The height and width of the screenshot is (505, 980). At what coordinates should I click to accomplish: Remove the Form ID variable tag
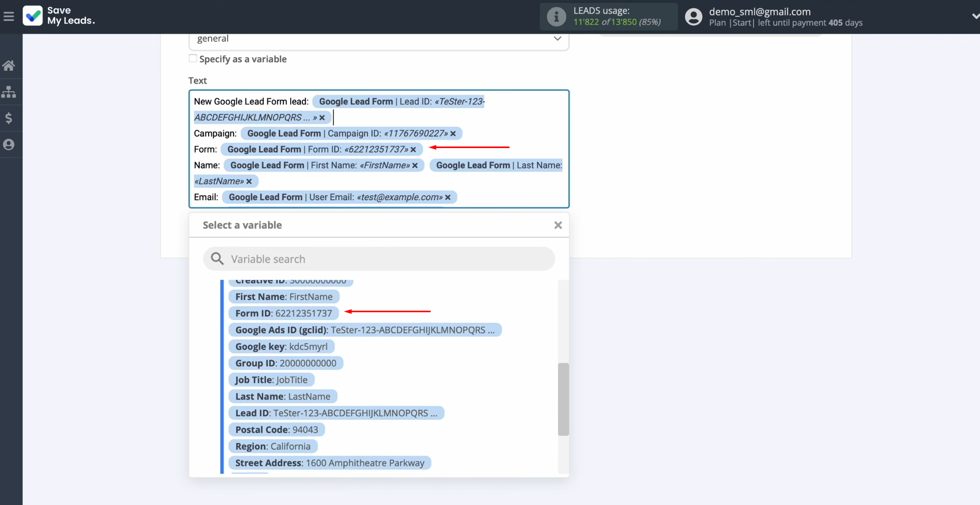[413, 150]
